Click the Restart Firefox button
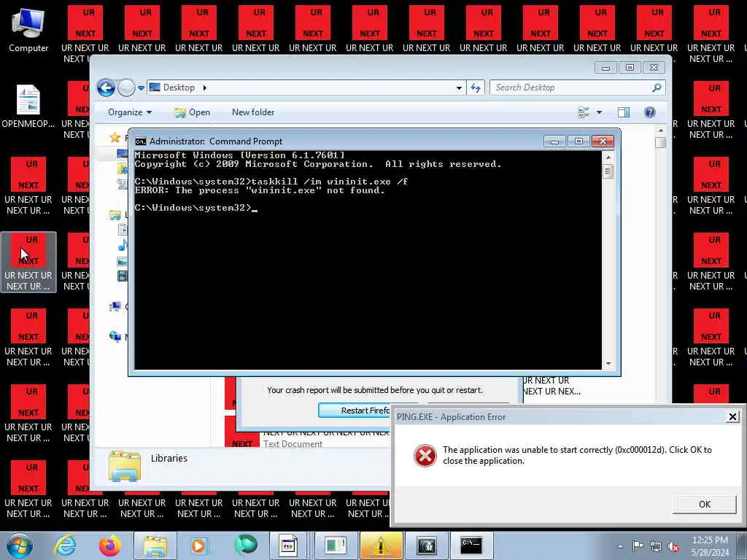 coord(355,411)
